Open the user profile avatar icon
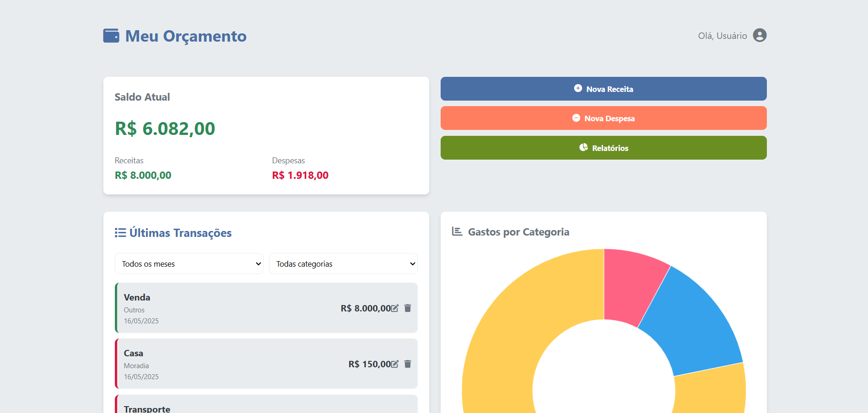 point(760,35)
